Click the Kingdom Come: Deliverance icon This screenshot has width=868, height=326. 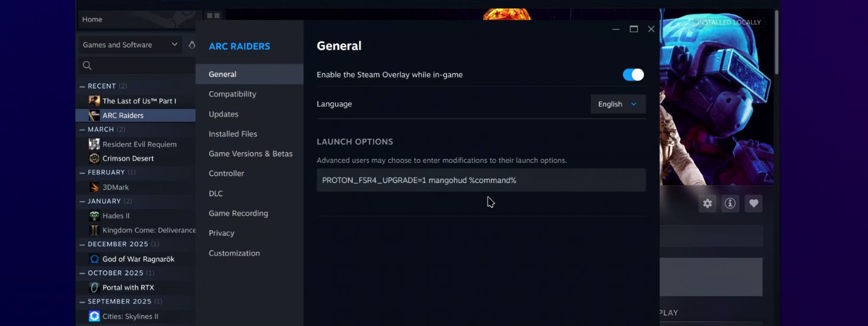pyautogui.click(x=94, y=230)
